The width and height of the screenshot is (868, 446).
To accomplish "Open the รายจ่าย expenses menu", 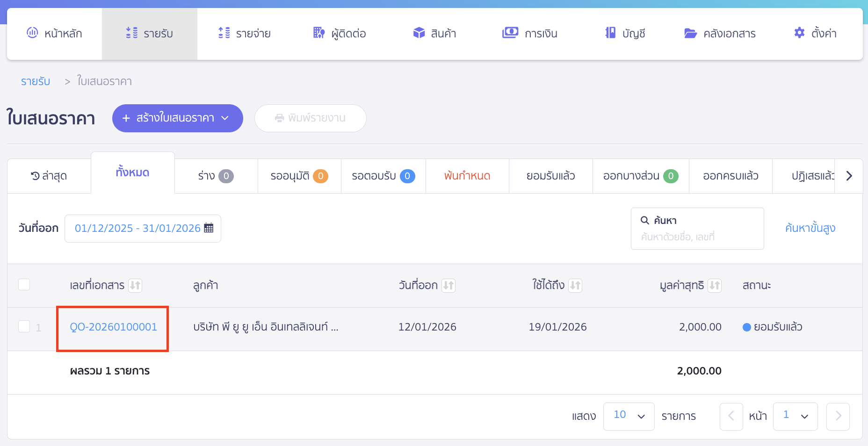I will click(x=244, y=34).
